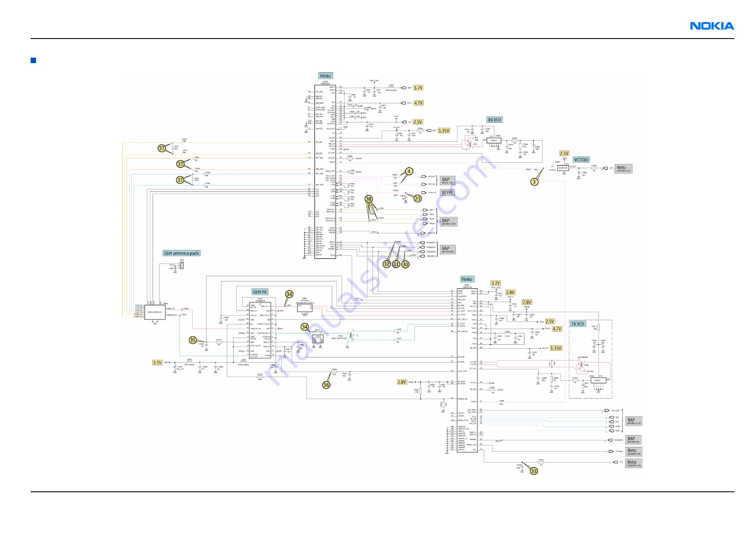Select the GSM antenna pads label
This screenshot has width=756, height=535.
(182, 253)
